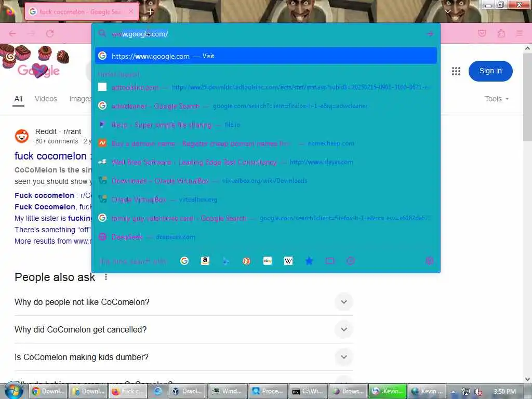This screenshot has height=399, width=532.
Task: Select Oracle VirtualBox virtualbox.org suggestion
Action: (x=265, y=199)
